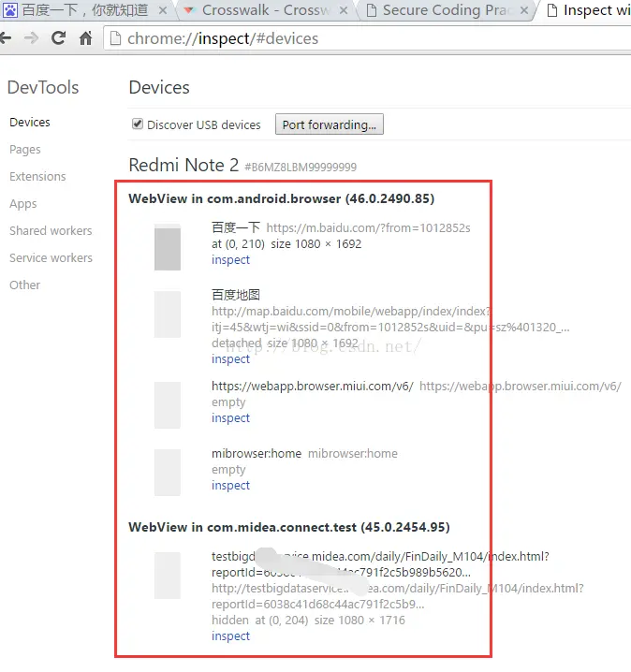Screen dimensions: 631x672
Task: Inspect the 百度一下 m.baidu.com page
Action: (x=230, y=259)
